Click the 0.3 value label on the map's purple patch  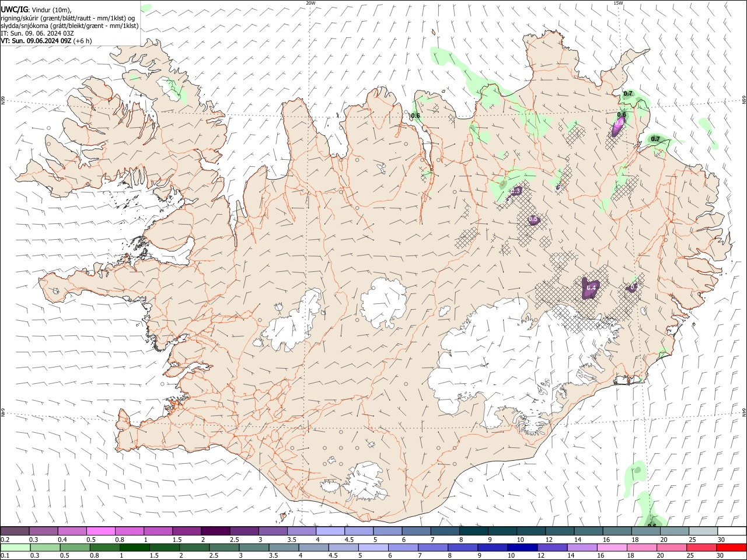516,191
